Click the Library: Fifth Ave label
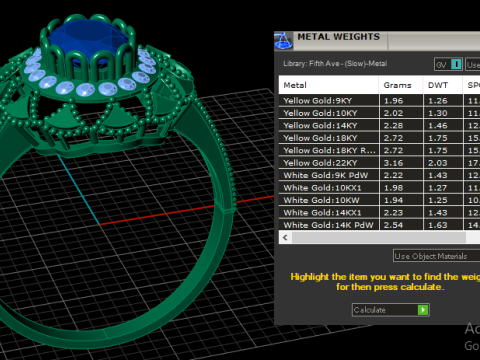The width and height of the screenshot is (480, 360). [335, 64]
